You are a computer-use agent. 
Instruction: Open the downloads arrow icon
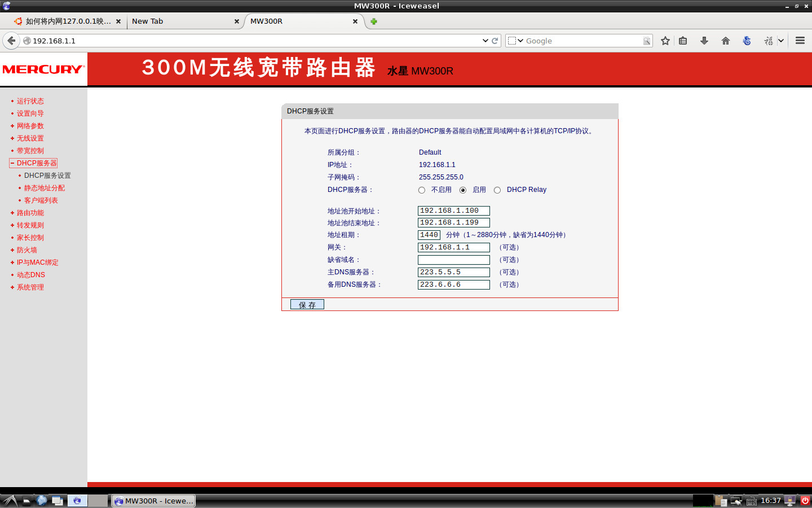click(704, 41)
